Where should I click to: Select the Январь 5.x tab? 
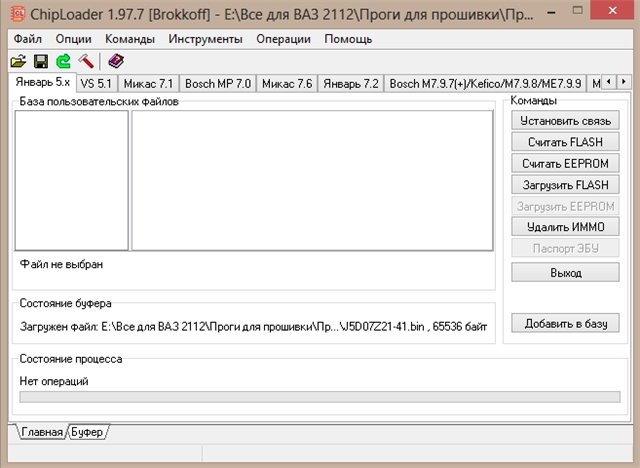pos(43,82)
